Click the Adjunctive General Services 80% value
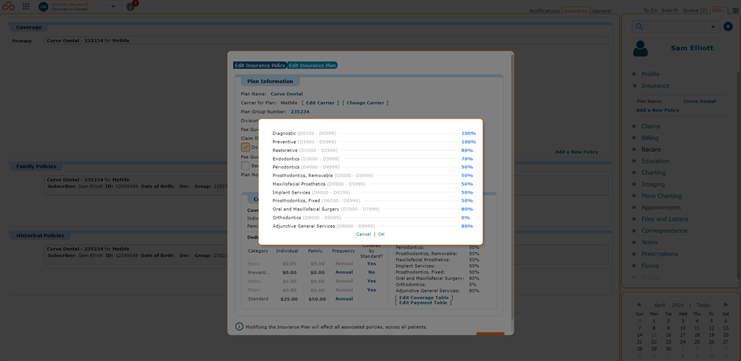Screen dimensions: 741x361 (467, 226)
